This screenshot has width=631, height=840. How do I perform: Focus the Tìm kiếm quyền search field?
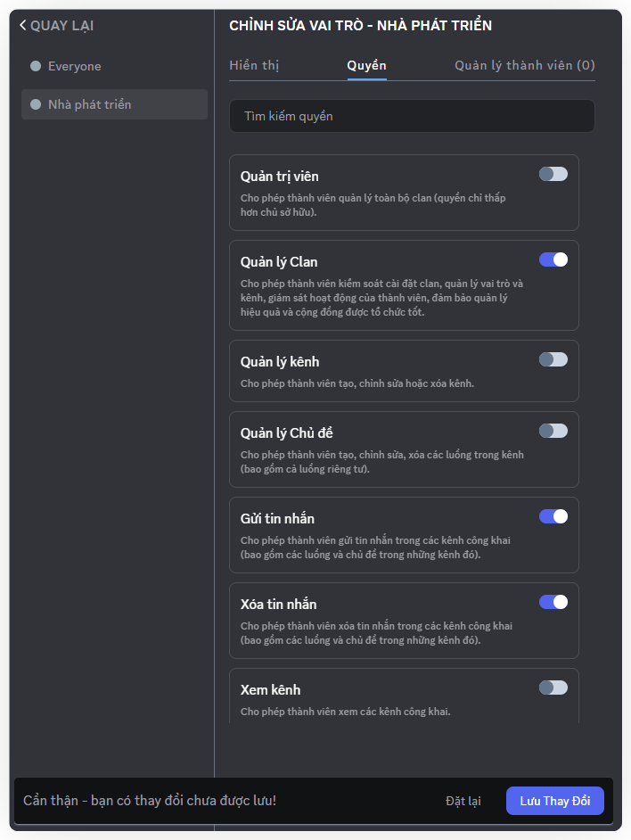click(x=412, y=116)
